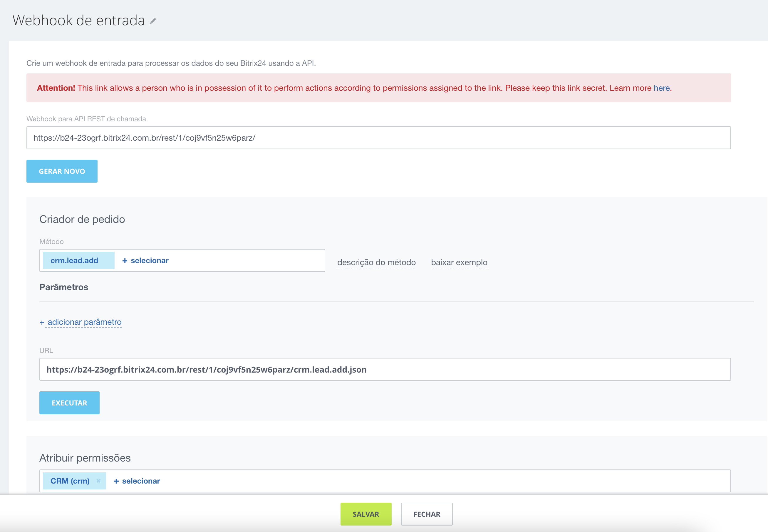Remove the CRM (crm) permission tag
Screen dimensions: 768x532
click(x=98, y=481)
